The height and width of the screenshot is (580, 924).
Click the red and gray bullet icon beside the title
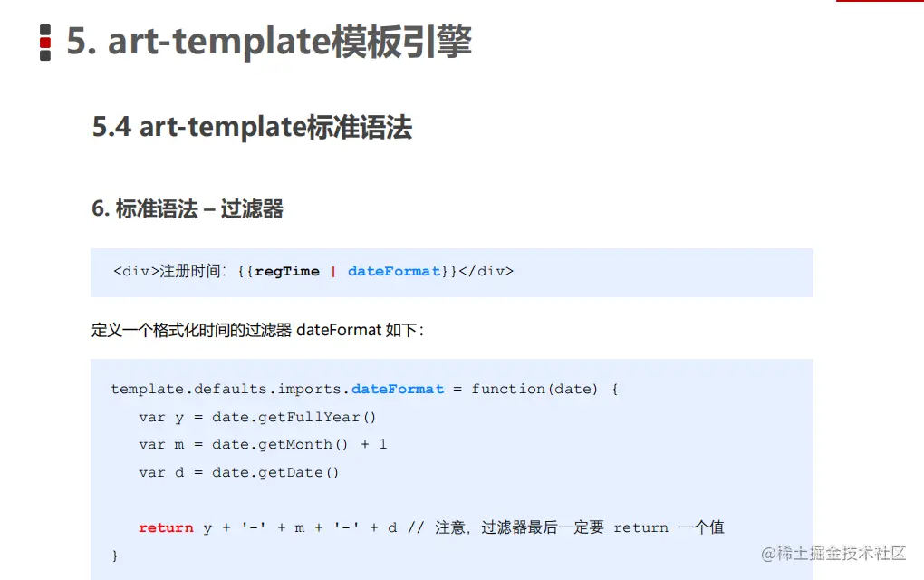click(x=45, y=43)
